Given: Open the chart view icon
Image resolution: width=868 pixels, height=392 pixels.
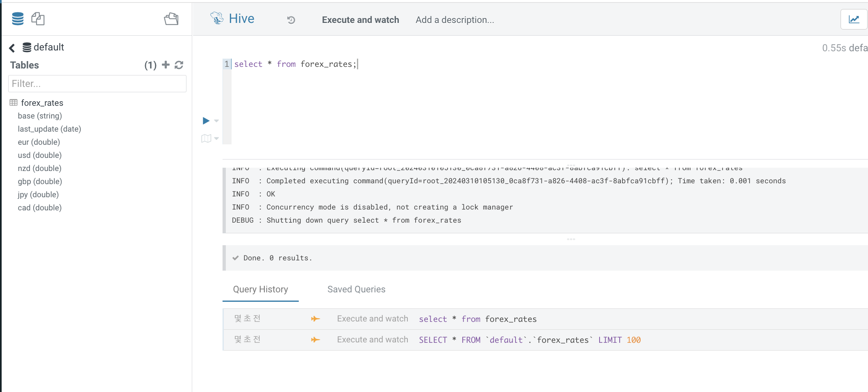Looking at the screenshot, I should 854,19.
